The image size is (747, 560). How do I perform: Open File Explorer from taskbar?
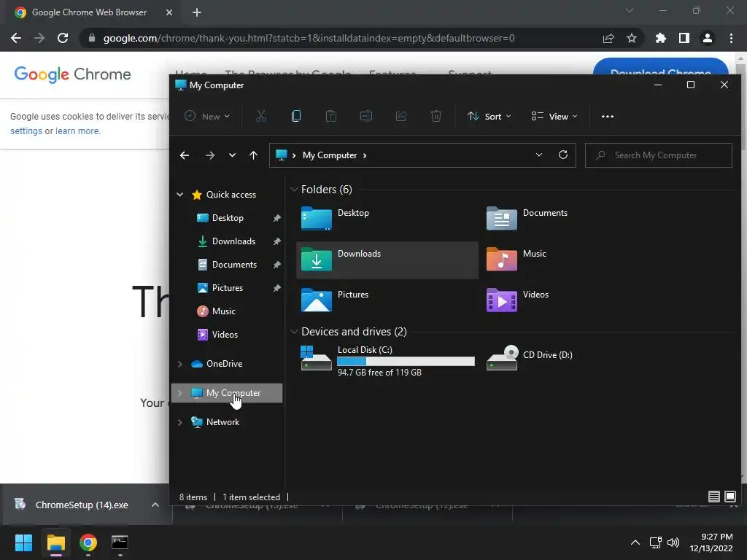click(x=55, y=542)
